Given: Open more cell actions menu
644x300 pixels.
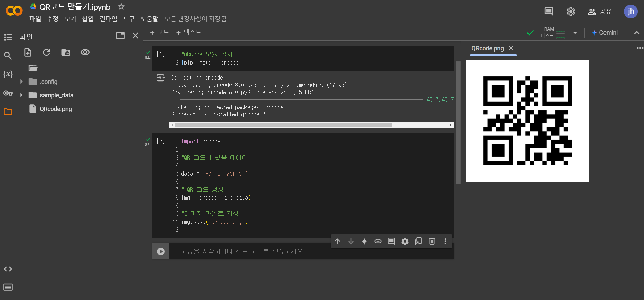Looking at the screenshot, I should [445, 241].
